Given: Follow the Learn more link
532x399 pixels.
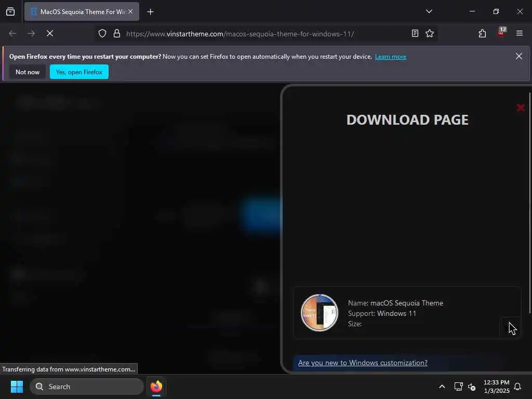Looking at the screenshot, I should pos(391,57).
